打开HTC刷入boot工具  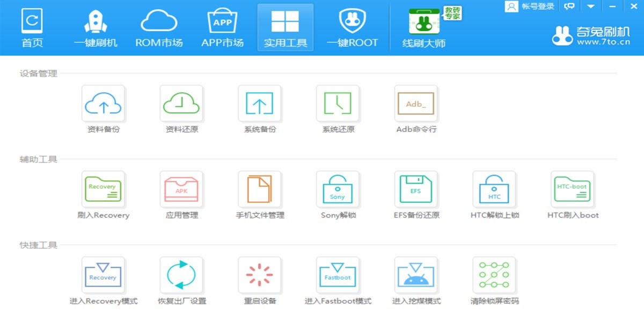pyautogui.click(x=573, y=189)
